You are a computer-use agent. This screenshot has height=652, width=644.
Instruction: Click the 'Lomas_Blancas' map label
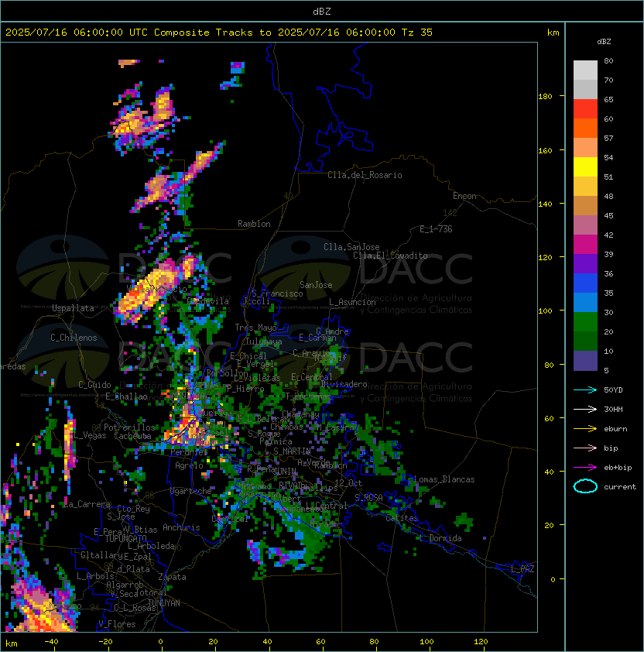coord(444,479)
